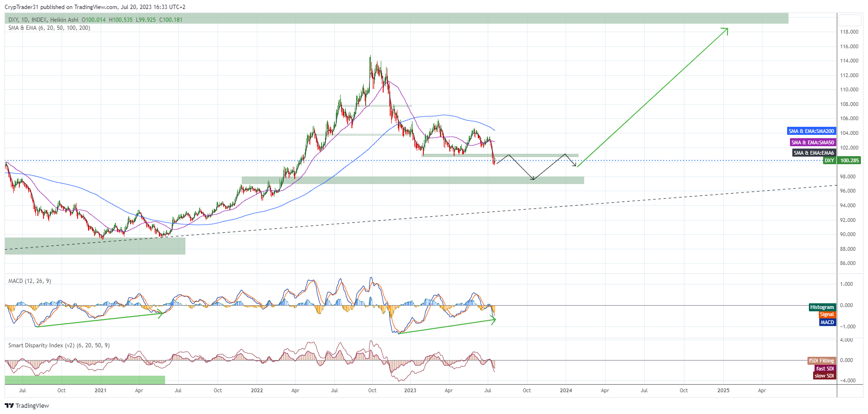868x414 pixels.
Task: Click the 102.000 price axis value
Action: point(849,148)
